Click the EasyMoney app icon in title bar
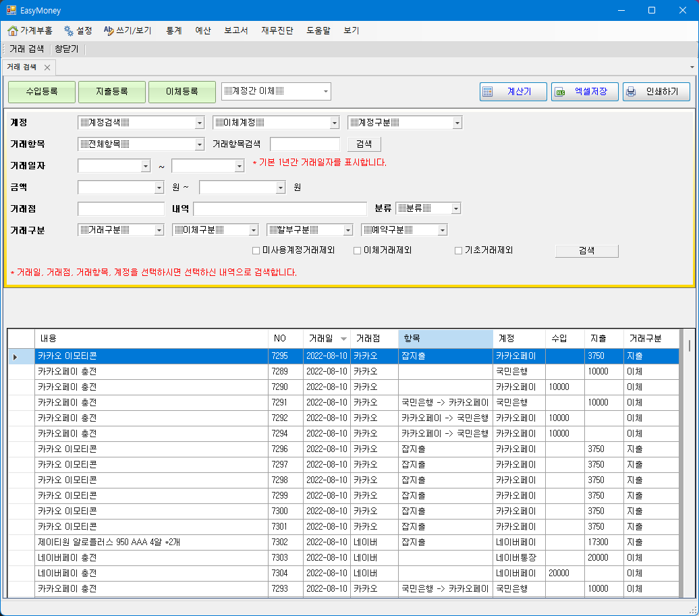Screen dimensions: 699x616 11,10
